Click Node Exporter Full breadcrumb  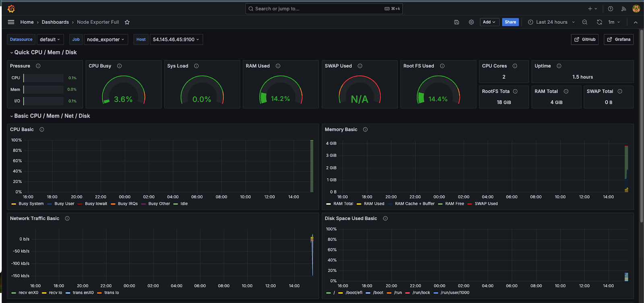98,22
